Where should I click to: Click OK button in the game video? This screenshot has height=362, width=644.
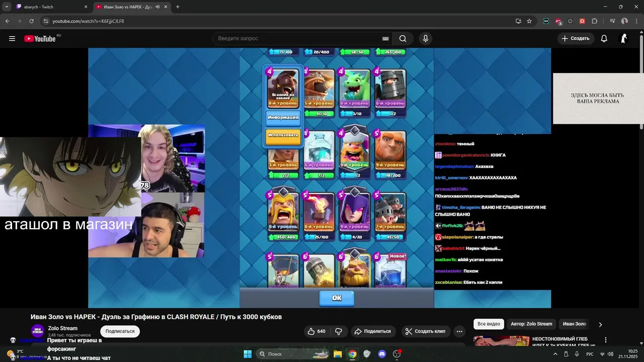337,298
